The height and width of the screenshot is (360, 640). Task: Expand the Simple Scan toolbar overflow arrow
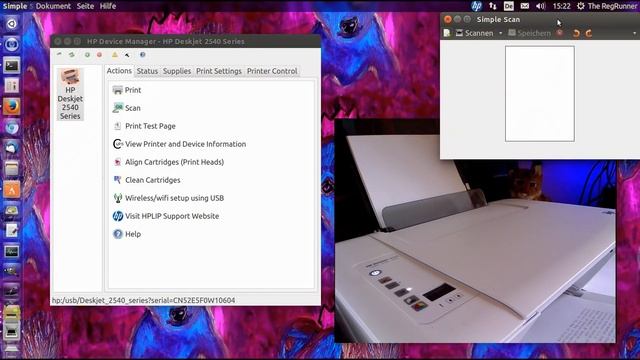coord(634,33)
